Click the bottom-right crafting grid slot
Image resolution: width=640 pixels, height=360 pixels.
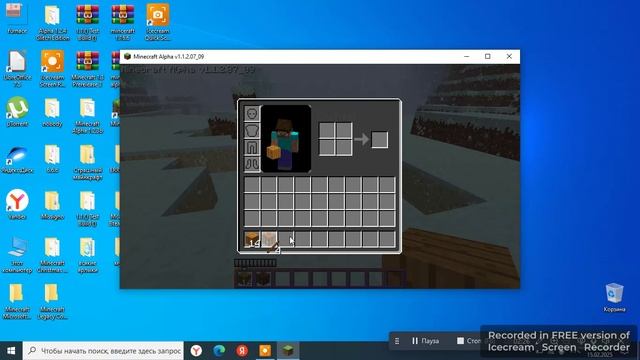click(344, 147)
